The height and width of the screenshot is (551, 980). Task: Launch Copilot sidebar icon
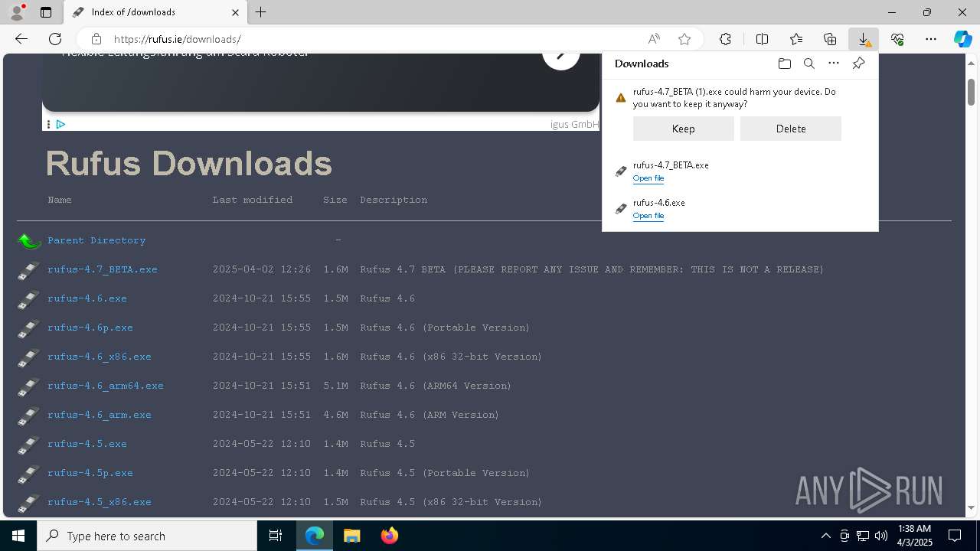pyautogui.click(x=962, y=39)
